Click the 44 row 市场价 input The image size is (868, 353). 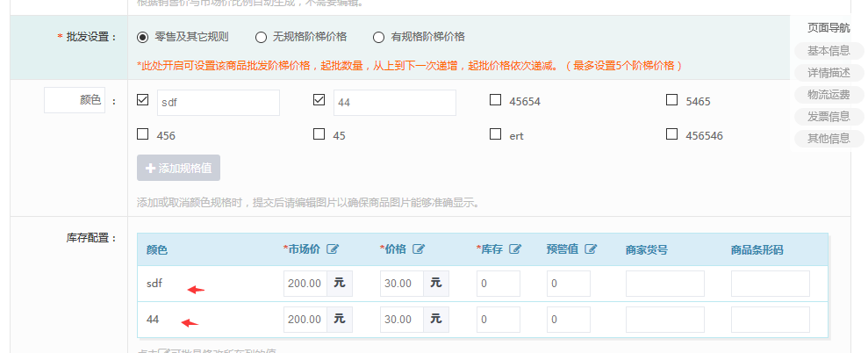click(305, 320)
